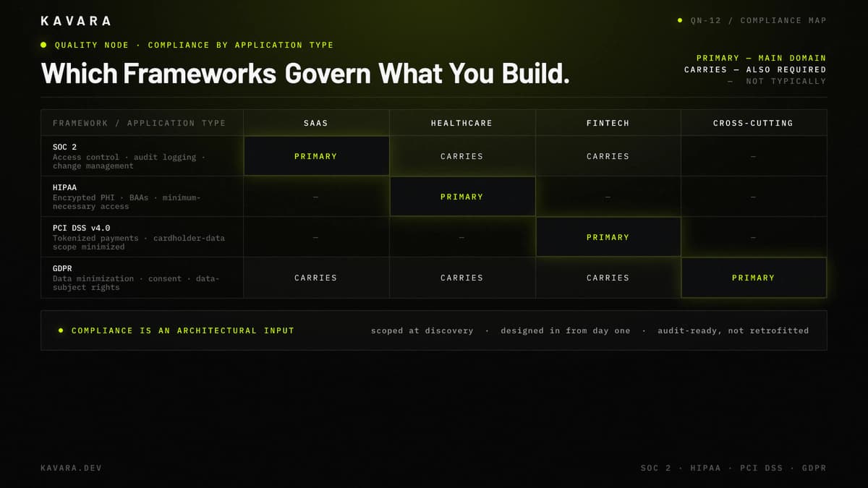
Task: Click the PCI DSS v4.0 row title
Action: (82, 228)
